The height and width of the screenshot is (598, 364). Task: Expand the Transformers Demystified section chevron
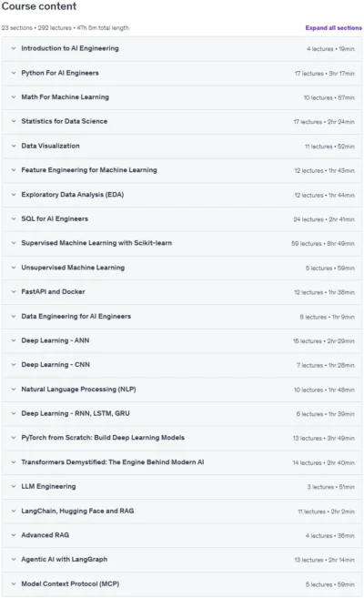tap(14, 462)
